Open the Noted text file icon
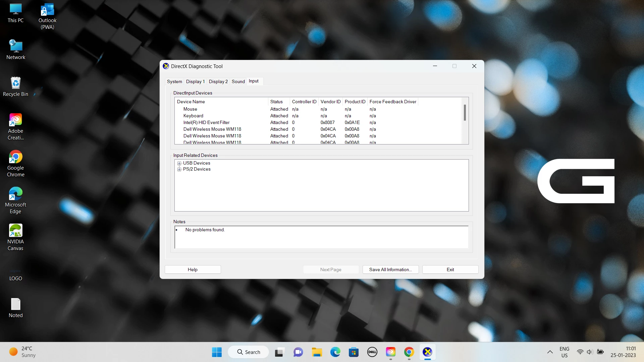644x362 pixels. [15, 304]
